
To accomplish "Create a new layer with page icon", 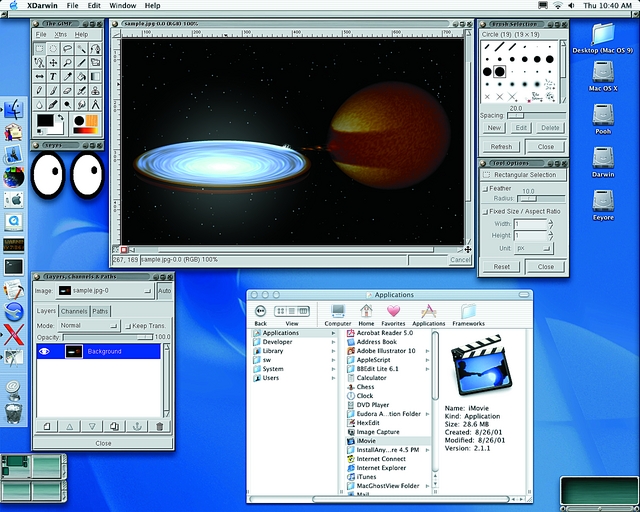I will point(47,426).
